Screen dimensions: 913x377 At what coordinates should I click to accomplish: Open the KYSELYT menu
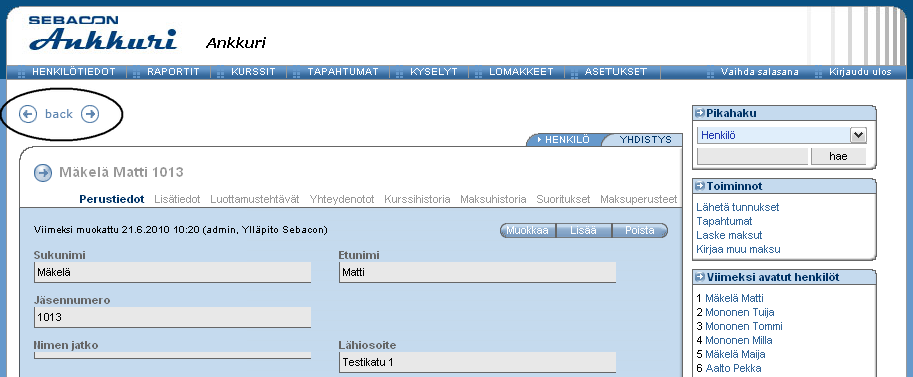click(x=433, y=72)
